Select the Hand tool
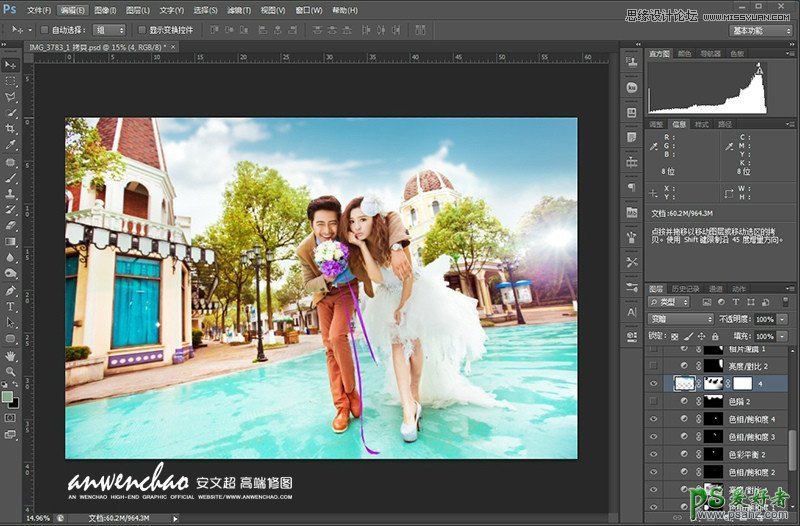 (x=10, y=355)
